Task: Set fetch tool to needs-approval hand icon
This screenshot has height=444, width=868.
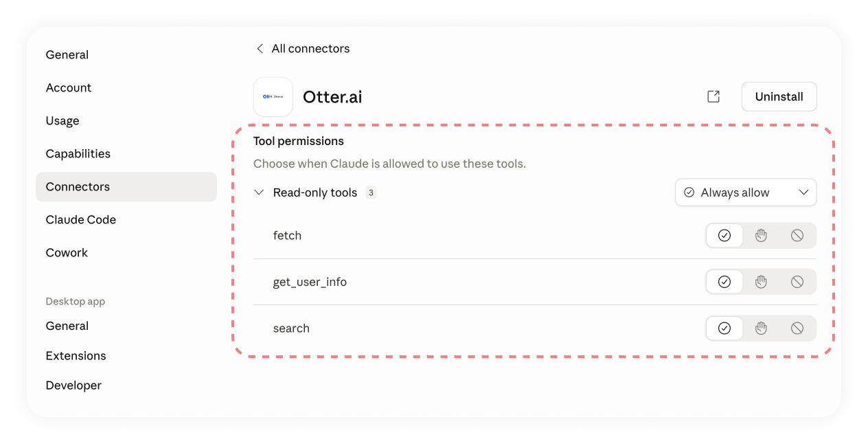Action: click(761, 236)
